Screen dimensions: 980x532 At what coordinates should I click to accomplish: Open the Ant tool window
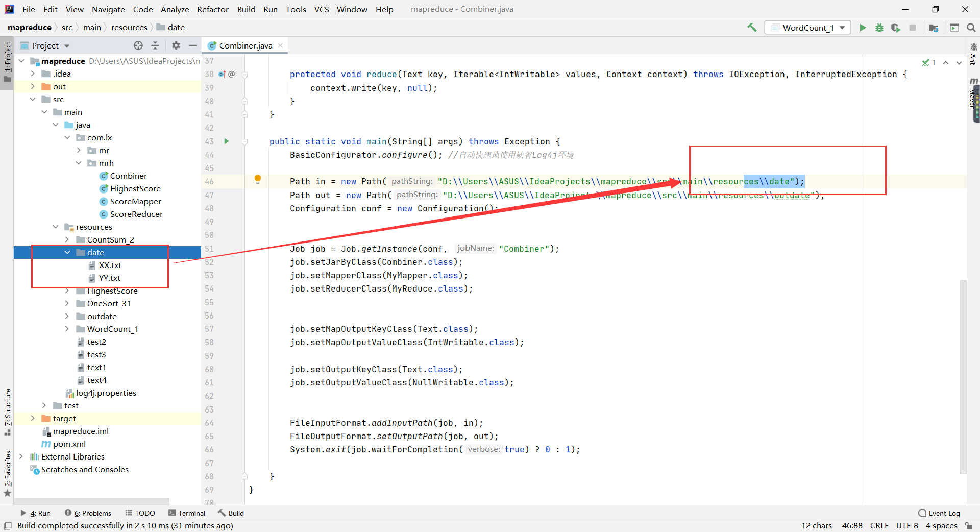tap(973, 54)
